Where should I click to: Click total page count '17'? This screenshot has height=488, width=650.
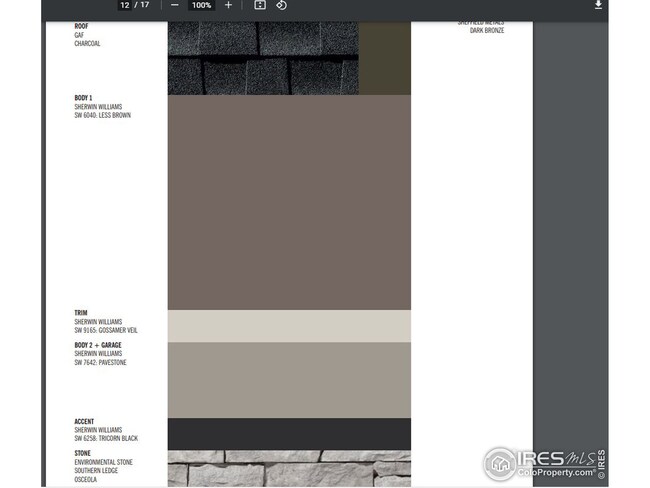pyautogui.click(x=145, y=5)
